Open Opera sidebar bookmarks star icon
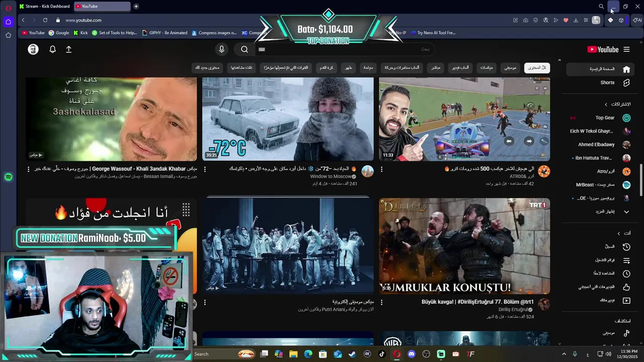 [8, 35]
